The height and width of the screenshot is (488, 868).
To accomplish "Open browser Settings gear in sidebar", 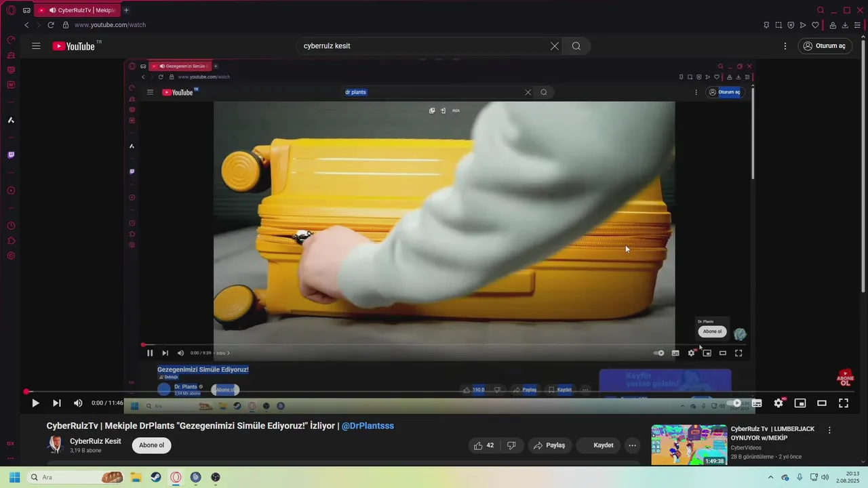I will coord(11,256).
